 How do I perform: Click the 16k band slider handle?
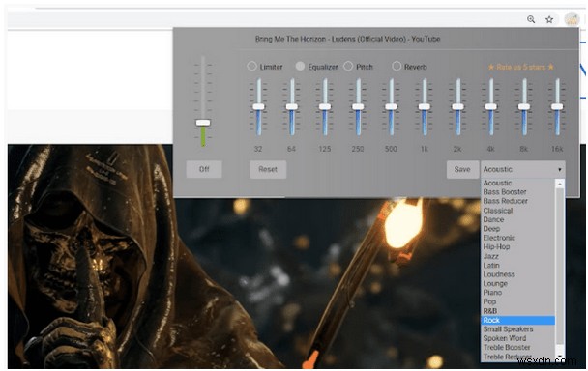(x=557, y=107)
